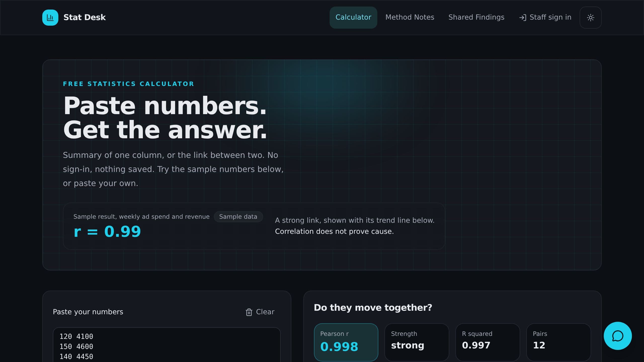Click the sign-in arrow icon
This screenshot has width=644, height=362.
(x=523, y=18)
